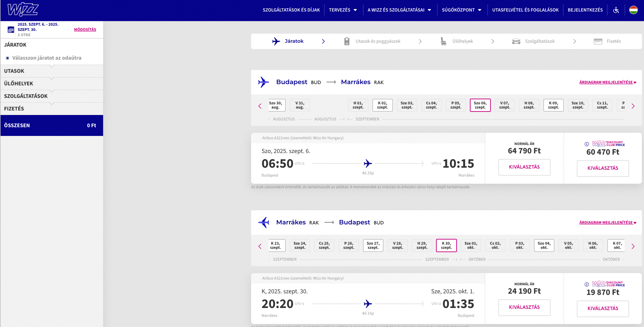Viewport: 644px width, 327px height.
Task: Click the seat icon for Ülőhelyek
Action: (x=443, y=41)
